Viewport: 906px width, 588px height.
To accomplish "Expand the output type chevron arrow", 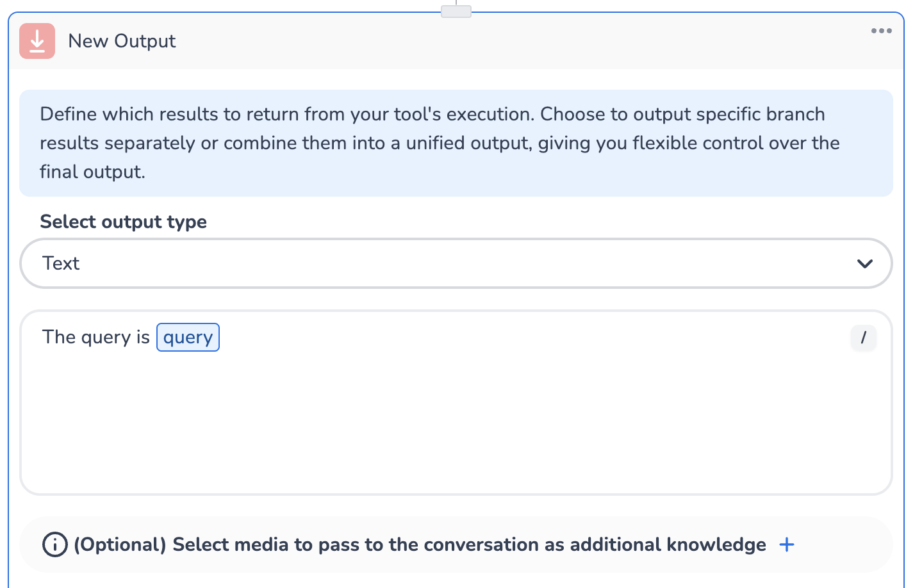I will 864,264.
